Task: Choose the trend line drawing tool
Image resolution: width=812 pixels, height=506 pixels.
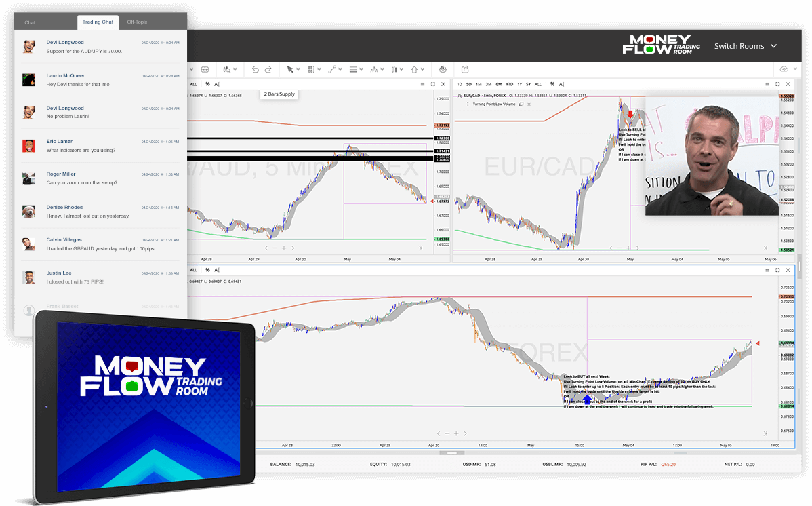Action: (332, 69)
